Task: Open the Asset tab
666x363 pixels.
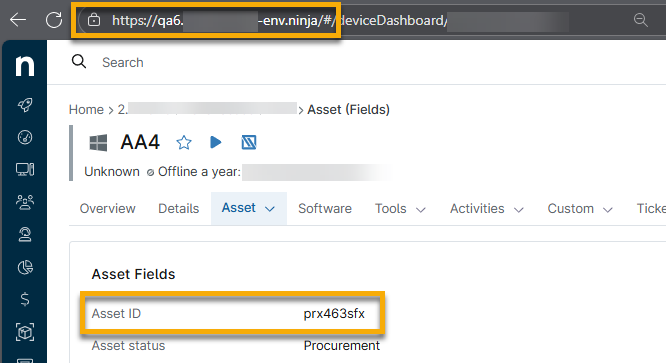Action: (x=248, y=208)
